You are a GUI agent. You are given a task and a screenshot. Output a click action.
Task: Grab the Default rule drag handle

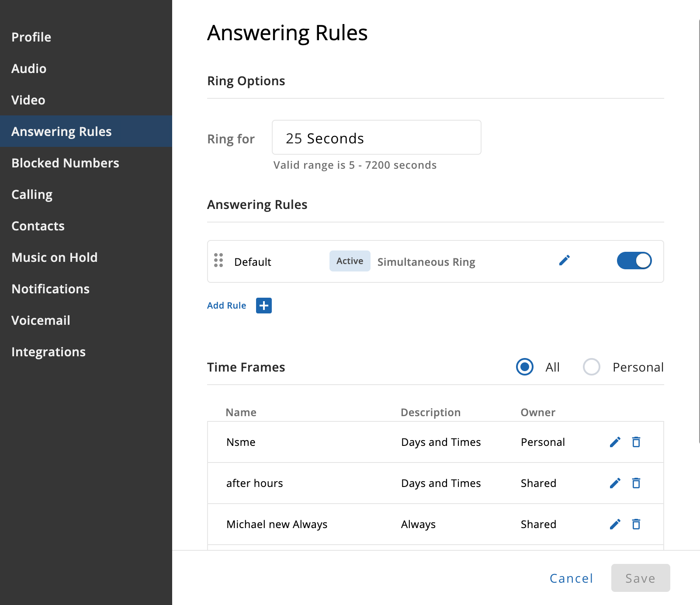(218, 260)
